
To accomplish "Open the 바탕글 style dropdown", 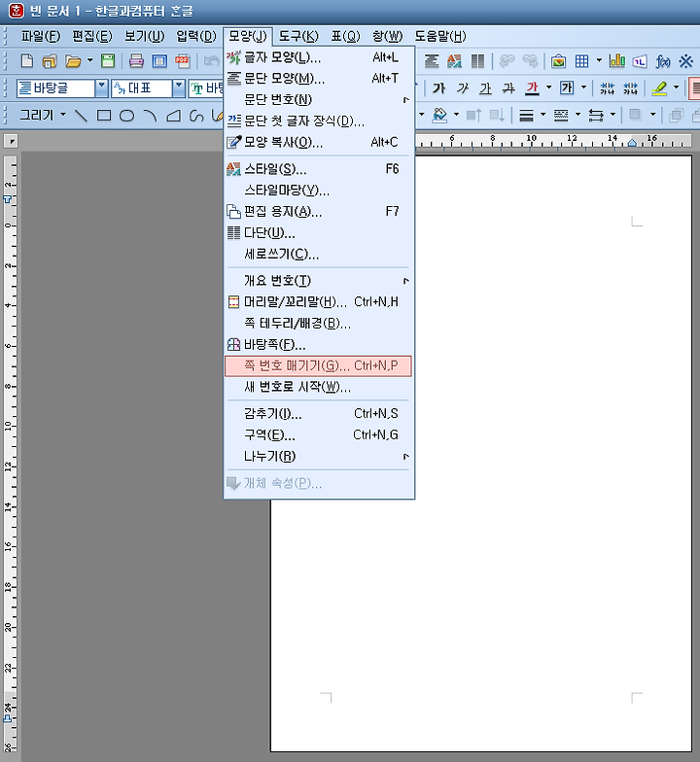I will pos(101,87).
